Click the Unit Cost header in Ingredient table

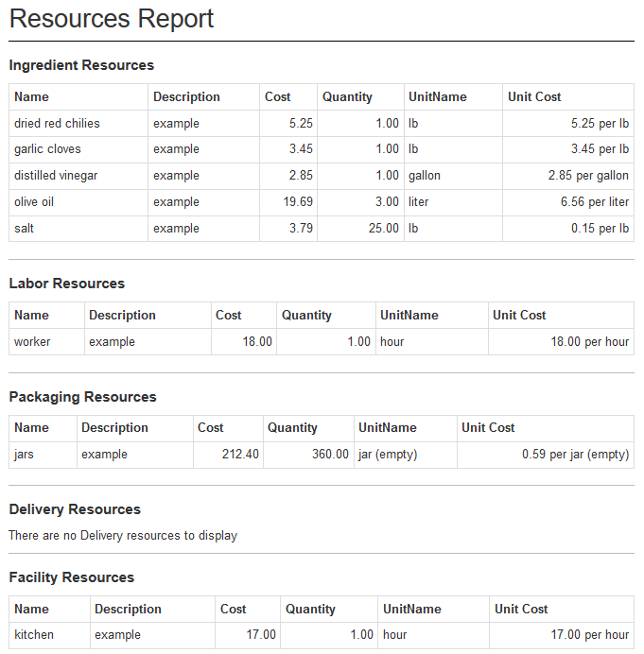click(534, 96)
